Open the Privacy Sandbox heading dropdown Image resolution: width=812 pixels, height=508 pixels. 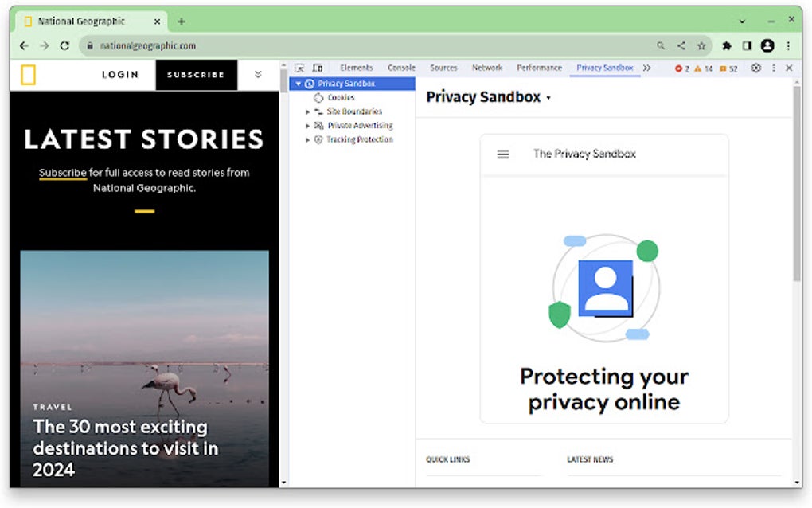tap(548, 97)
